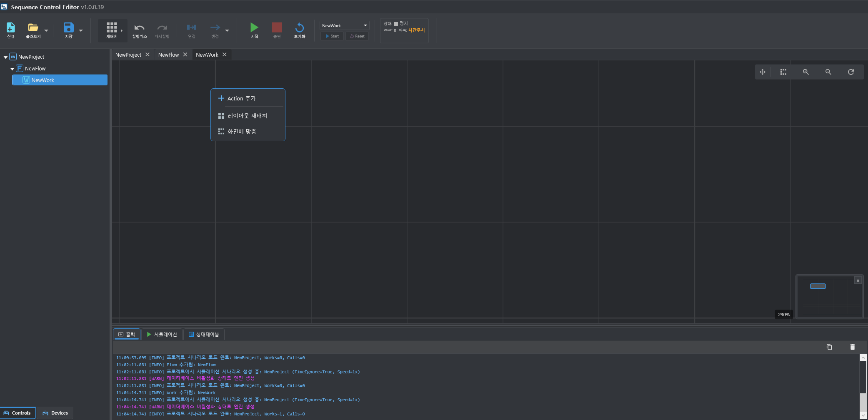This screenshot has height=420, width=868.
Task: Clear log with the trash icon
Action: pyautogui.click(x=853, y=347)
